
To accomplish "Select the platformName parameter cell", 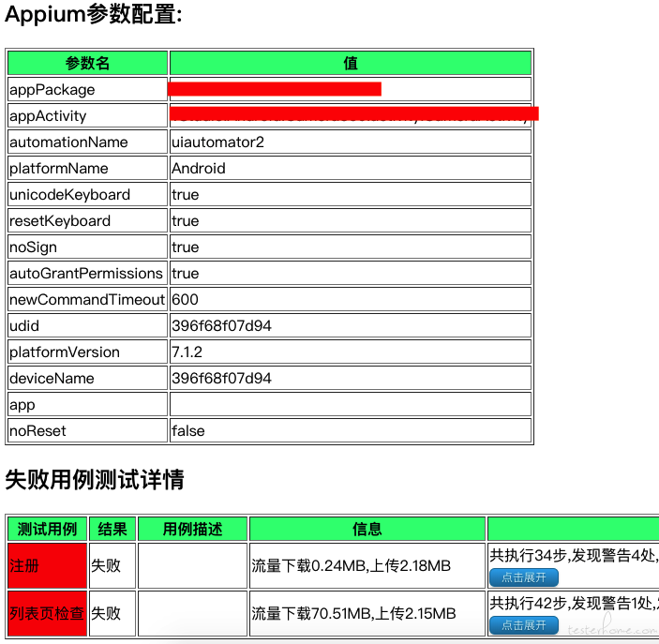I will click(x=87, y=168).
